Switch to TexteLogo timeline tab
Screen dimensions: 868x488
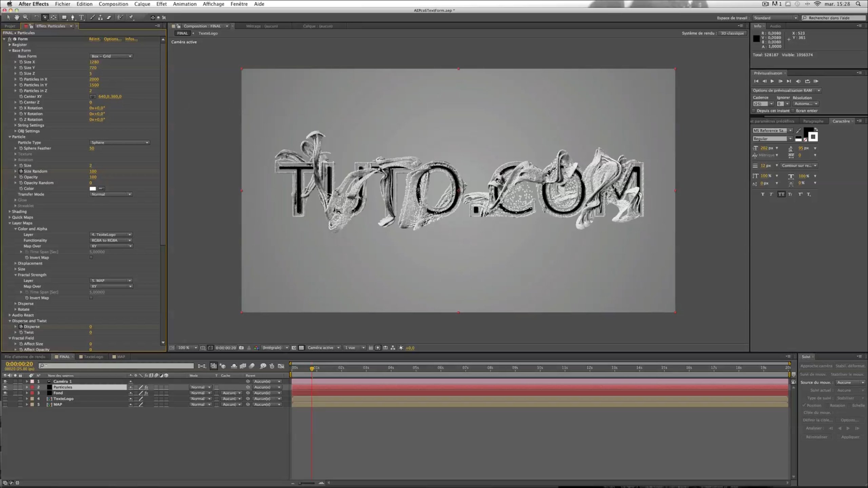coord(91,357)
